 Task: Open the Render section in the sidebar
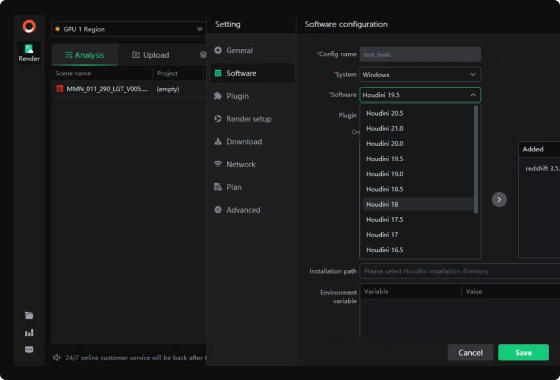(29, 52)
